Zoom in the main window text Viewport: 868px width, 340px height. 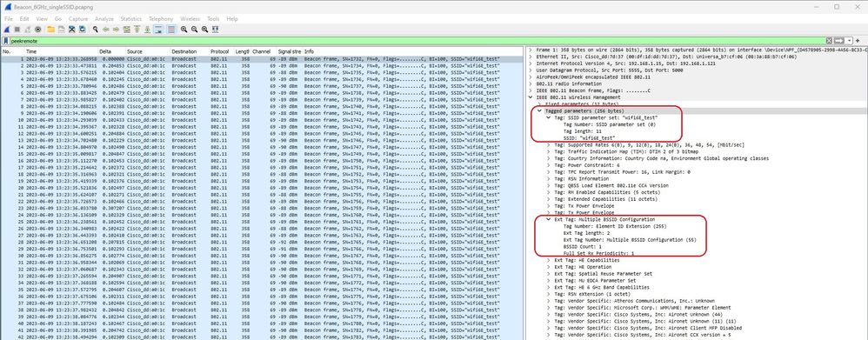(x=184, y=29)
